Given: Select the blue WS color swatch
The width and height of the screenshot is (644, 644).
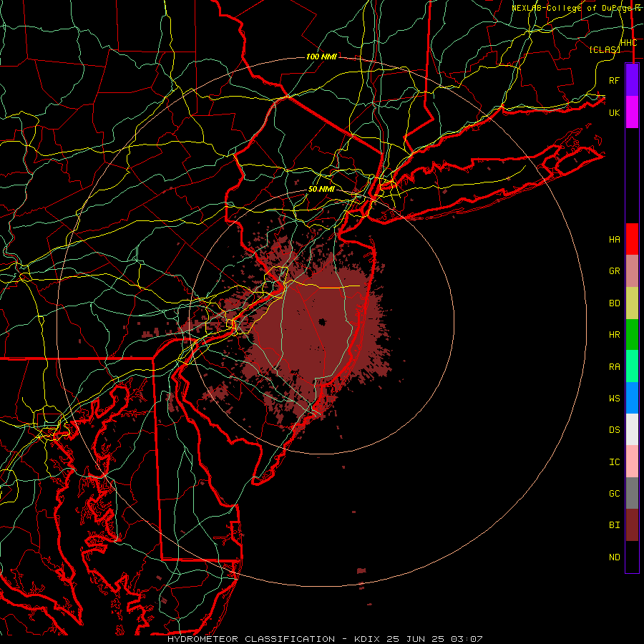Looking at the screenshot, I should click(632, 398).
